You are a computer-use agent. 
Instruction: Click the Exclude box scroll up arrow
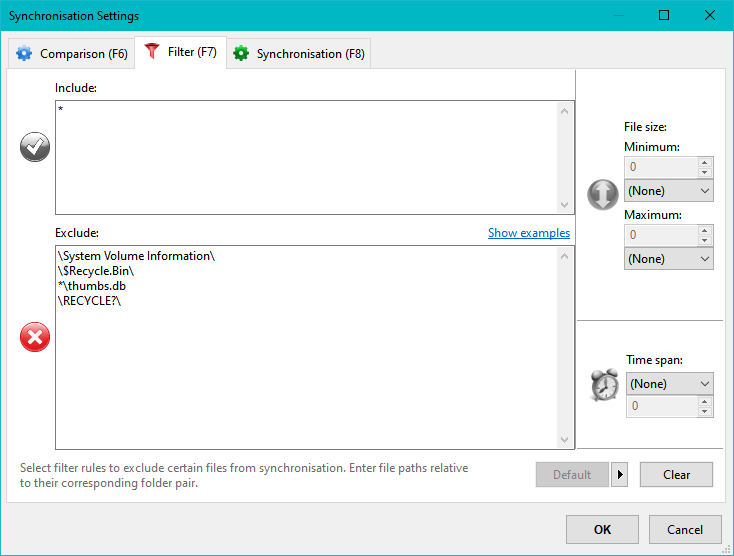click(x=564, y=256)
